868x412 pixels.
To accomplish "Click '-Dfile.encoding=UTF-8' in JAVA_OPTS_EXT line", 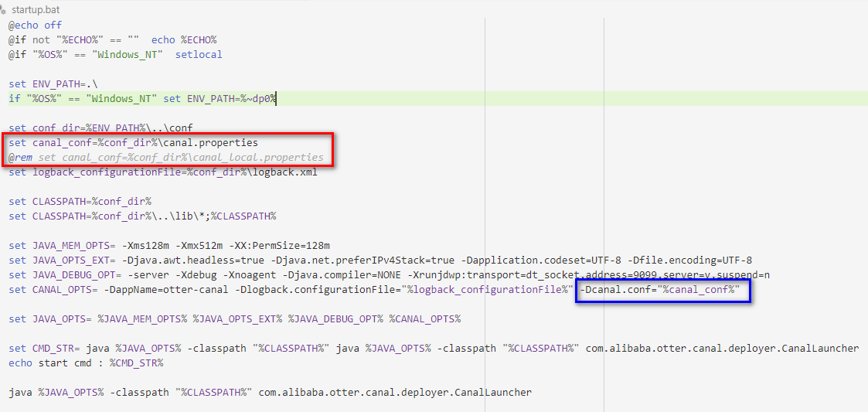I will coord(689,260).
